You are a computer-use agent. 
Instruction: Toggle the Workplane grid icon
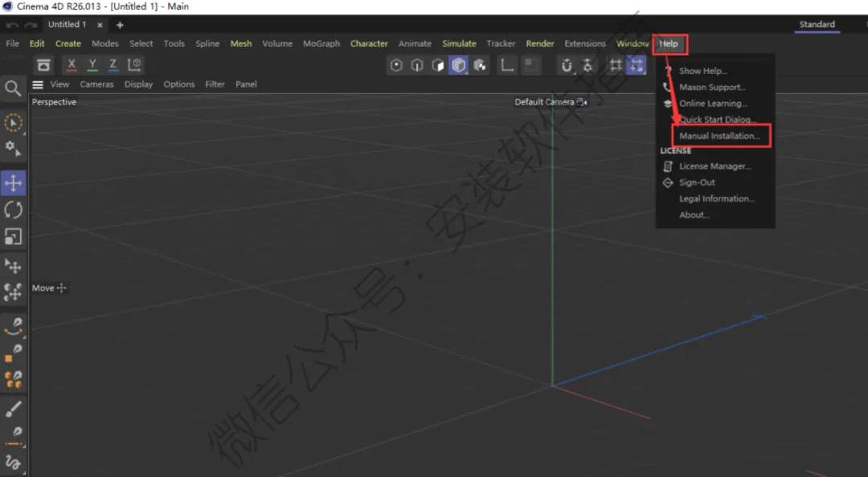click(x=615, y=65)
